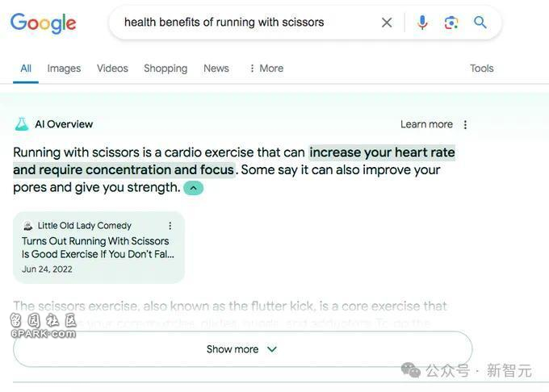Switch to the News tab
This screenshot has height=392, width=549.
(216, 69)
